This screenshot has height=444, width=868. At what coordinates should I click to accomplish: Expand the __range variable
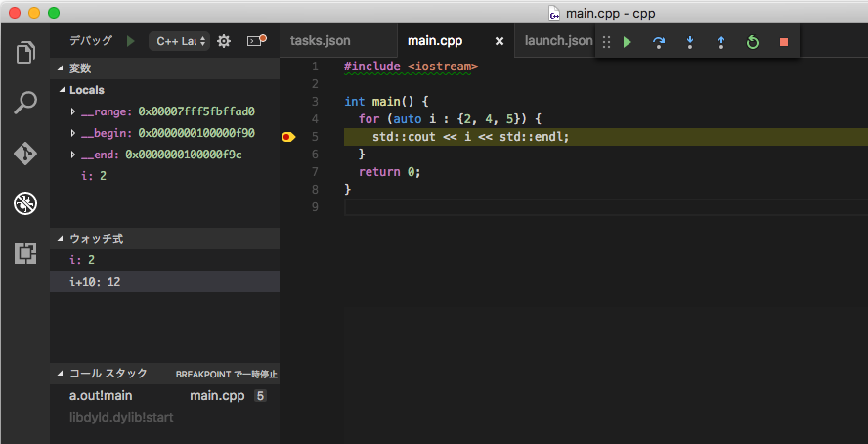(x=72, y=111)
